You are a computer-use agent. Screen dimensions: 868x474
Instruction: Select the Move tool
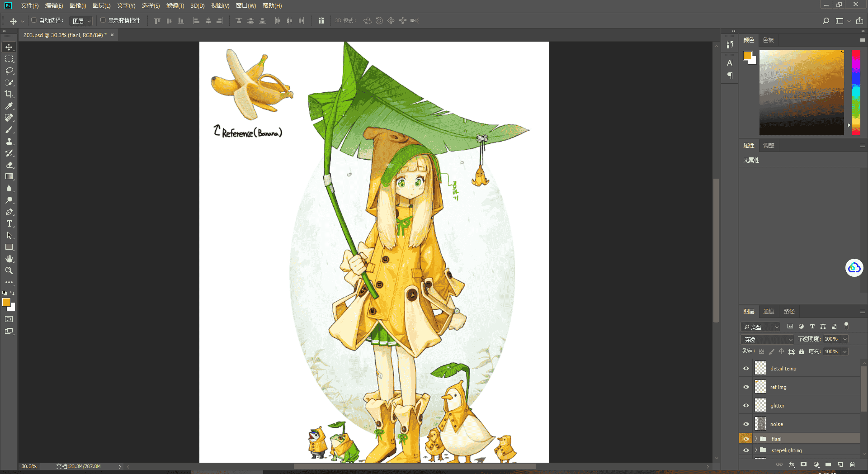[x=9, y=47]
